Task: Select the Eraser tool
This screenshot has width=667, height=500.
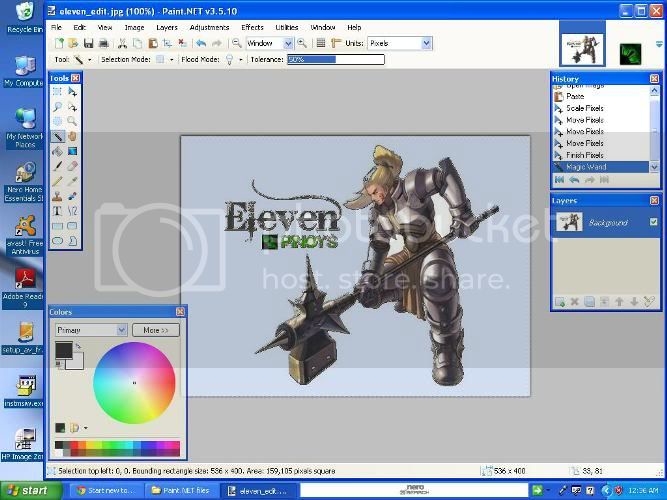Action: click(72, 166)
